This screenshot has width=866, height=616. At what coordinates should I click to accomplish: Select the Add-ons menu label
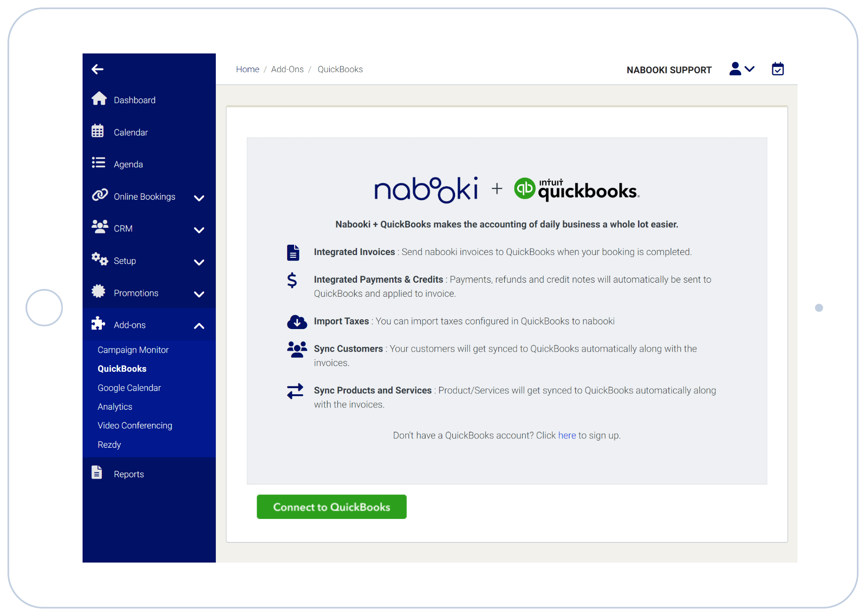(x=130, y=325)
